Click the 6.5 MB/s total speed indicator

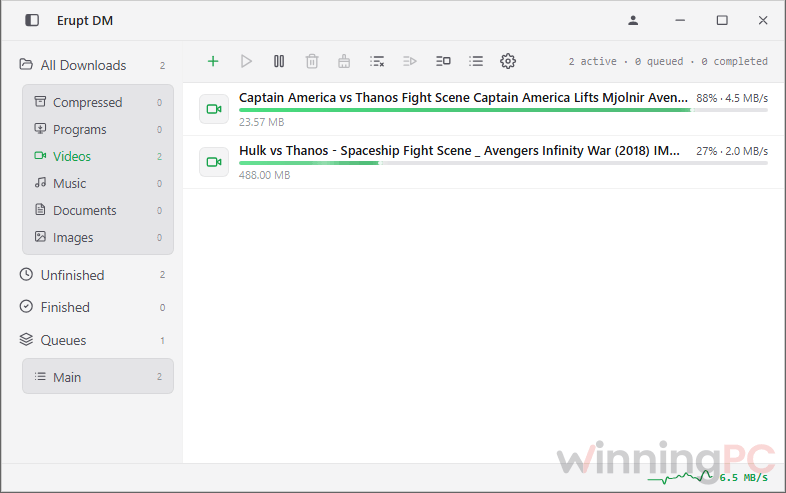coord(743,477)
